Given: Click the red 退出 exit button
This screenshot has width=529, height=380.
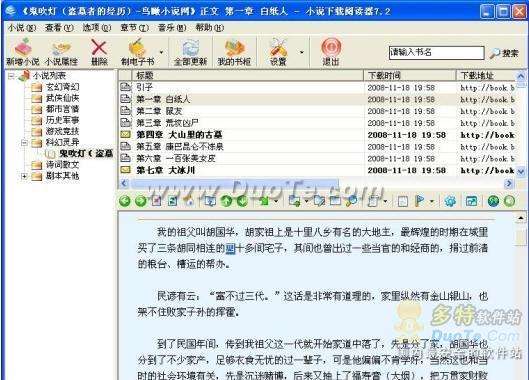Looking at the screenshot, I should [331, 51].
